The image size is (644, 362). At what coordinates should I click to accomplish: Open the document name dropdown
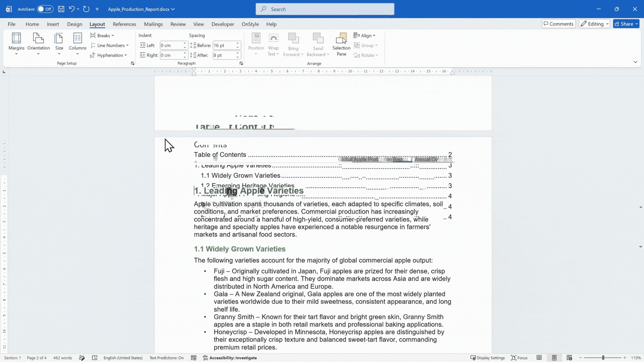click(173, 9)
